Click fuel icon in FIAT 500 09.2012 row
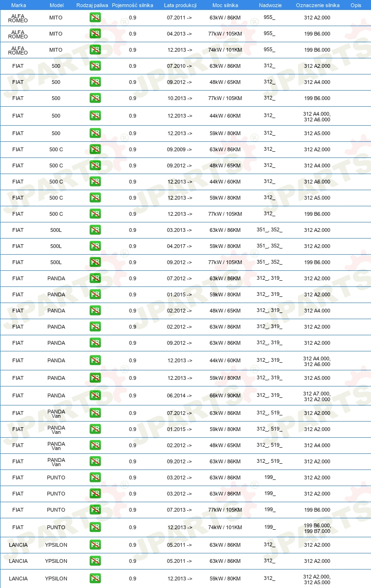 point(95,82)
